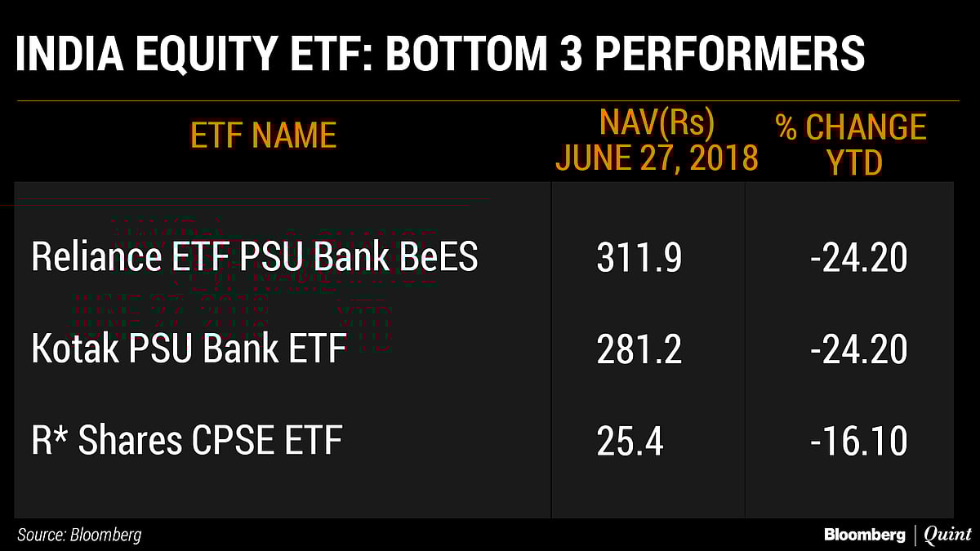Click the NAV value 281.2
980x551 pixels.
click(x=639, y=349)
